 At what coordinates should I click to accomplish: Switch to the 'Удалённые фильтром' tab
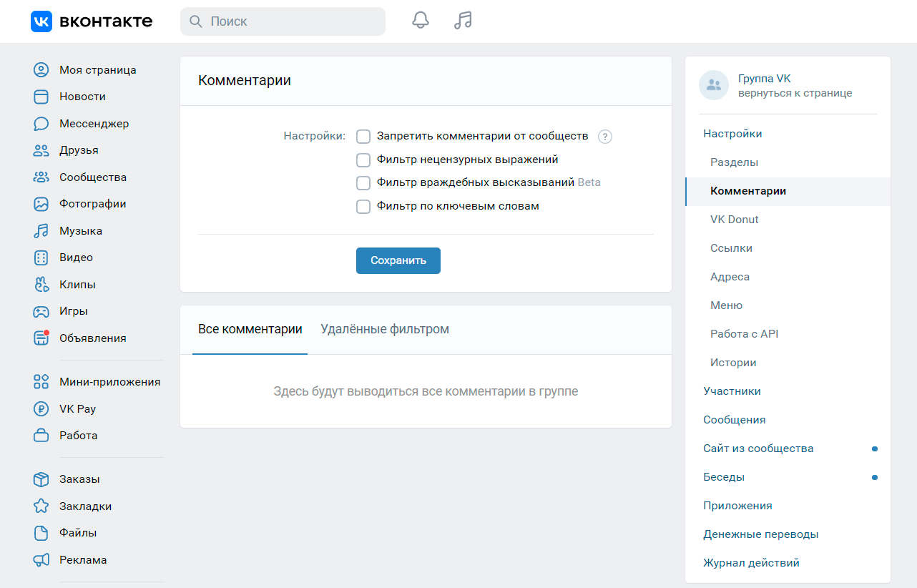point(385,330)
